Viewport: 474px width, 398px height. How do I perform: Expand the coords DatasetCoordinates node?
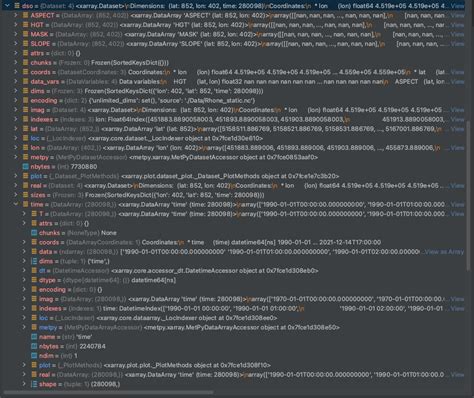(16, 72)
